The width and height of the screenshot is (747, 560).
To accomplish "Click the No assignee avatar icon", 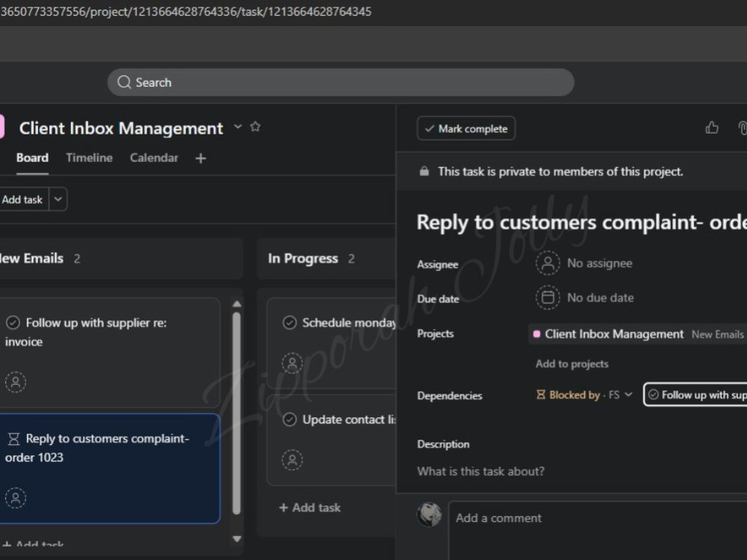I will 548,263.
